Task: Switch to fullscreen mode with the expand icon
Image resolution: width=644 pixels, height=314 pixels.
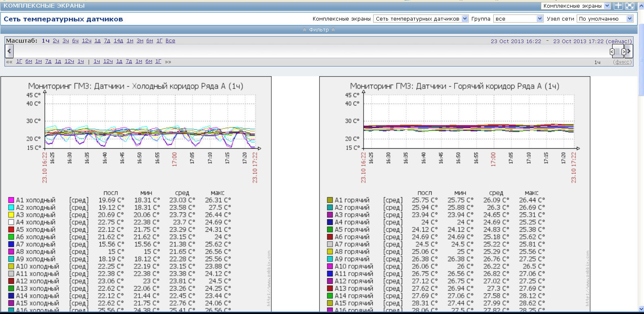Action: click(629, 6)
